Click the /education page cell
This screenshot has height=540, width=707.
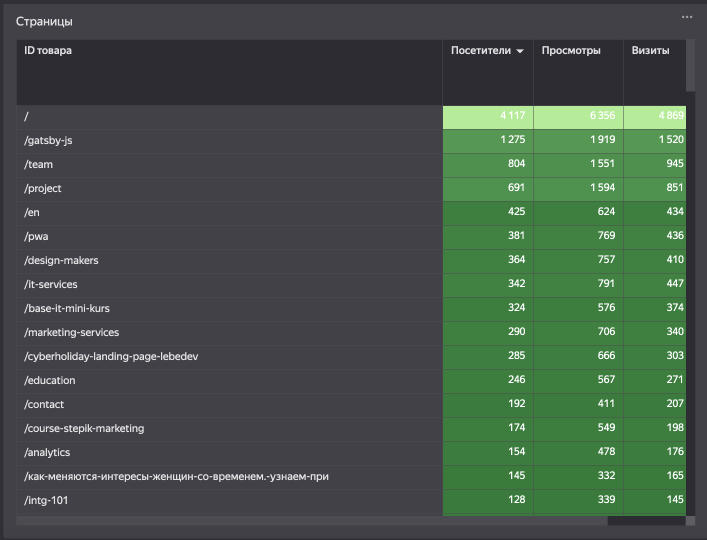(50, 381)
